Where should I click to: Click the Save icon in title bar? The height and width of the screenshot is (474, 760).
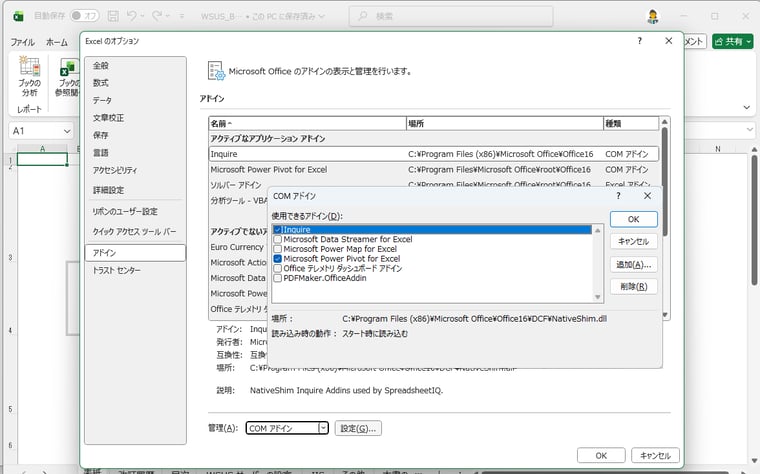point(113,16)
